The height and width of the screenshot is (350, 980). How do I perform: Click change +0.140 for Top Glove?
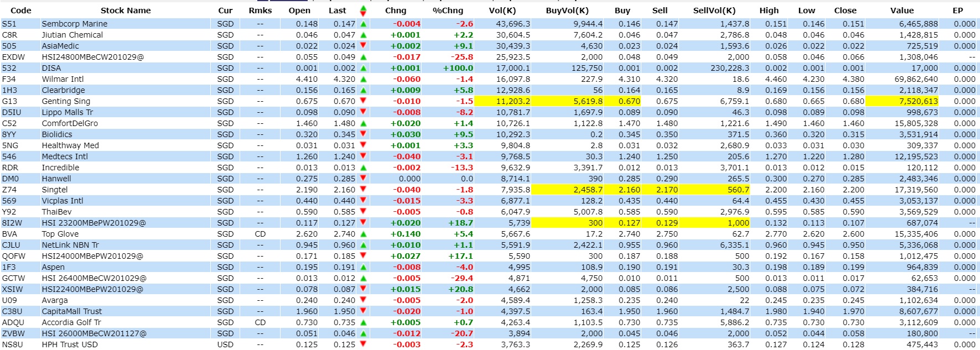click(406, 234)
